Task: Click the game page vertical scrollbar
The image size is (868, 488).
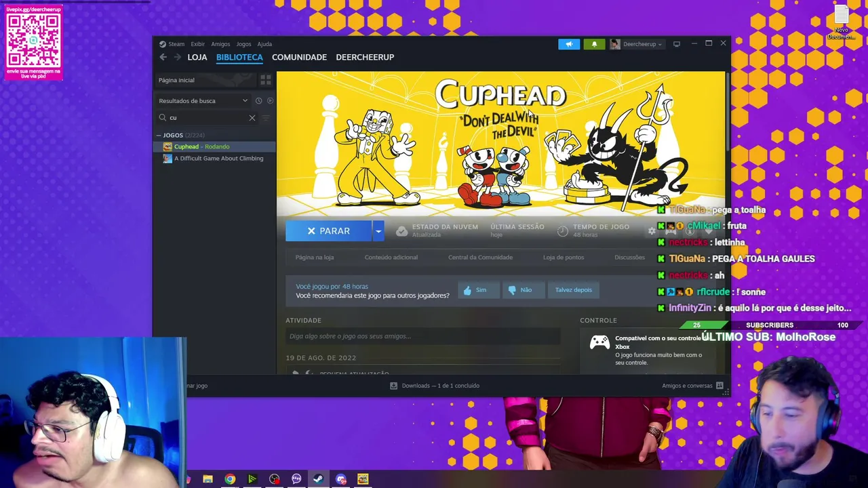Action: [x=728, y=112]
